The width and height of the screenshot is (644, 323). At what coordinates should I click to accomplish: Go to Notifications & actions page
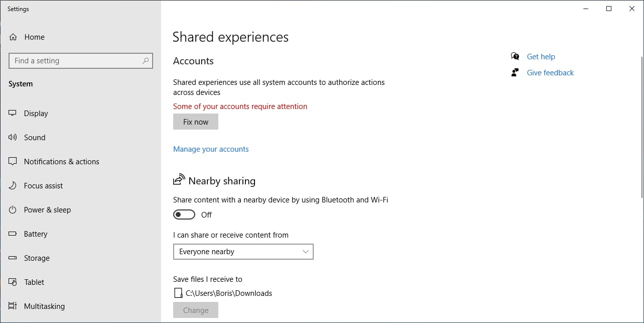pyautogui.click(x=61, y=162)
